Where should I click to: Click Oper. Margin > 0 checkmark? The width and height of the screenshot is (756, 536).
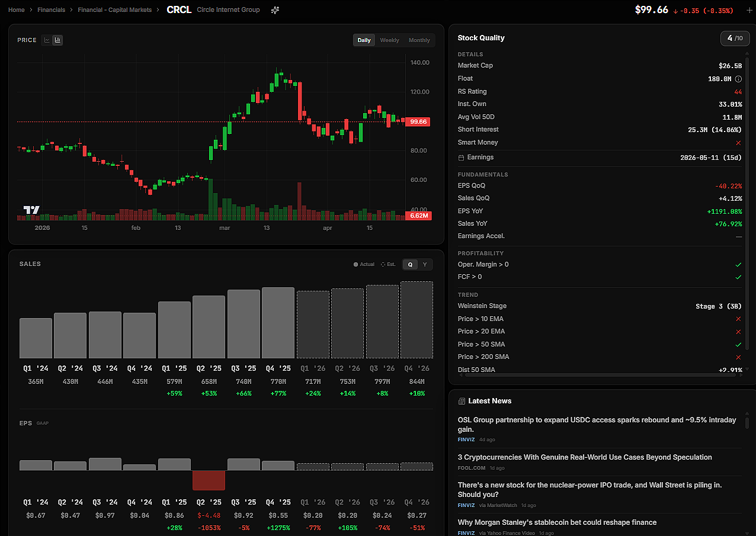click(738, 265)
